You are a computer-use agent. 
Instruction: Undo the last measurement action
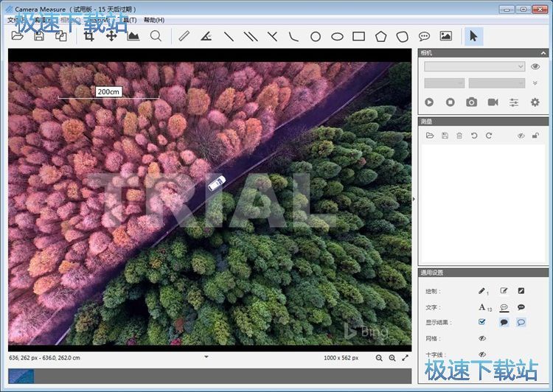click(x=474, y=136)
